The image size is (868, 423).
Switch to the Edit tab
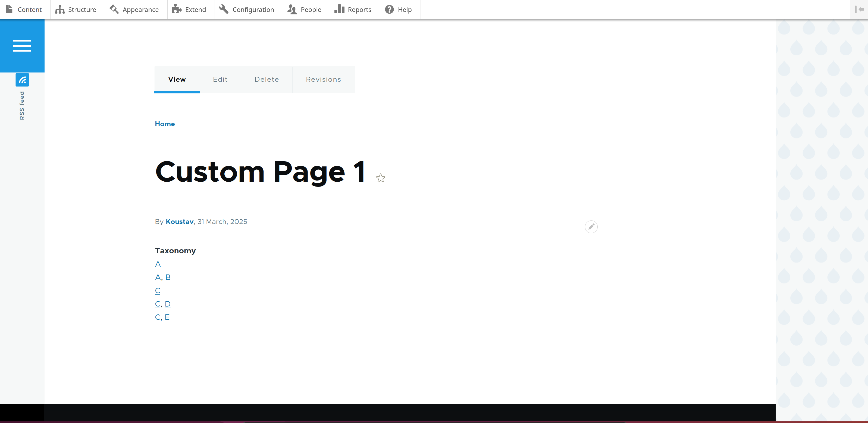click(x=220, y=80)
